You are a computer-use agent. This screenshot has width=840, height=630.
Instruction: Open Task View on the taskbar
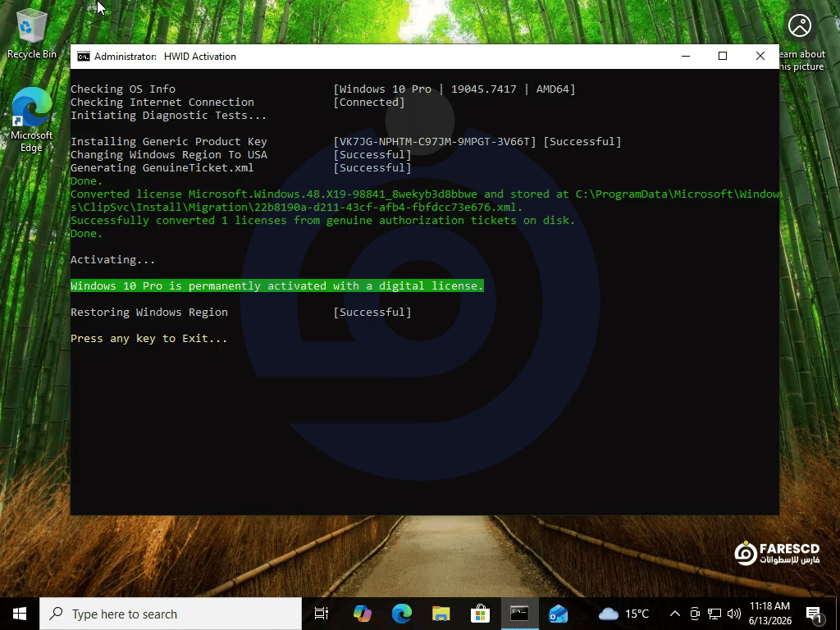pos(321,614)
